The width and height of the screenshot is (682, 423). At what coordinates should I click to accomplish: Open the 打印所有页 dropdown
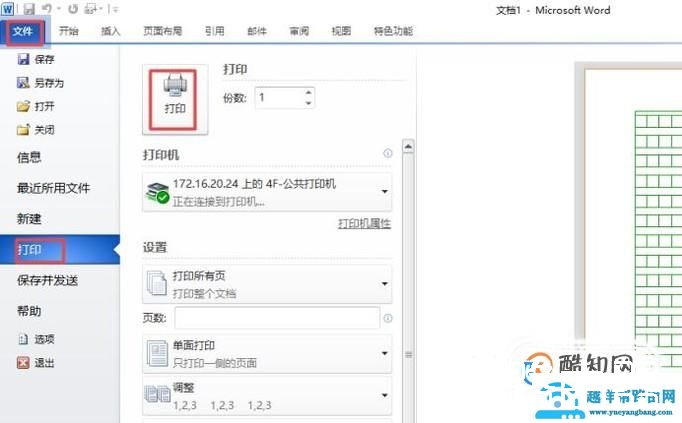(x=267, y=284)
